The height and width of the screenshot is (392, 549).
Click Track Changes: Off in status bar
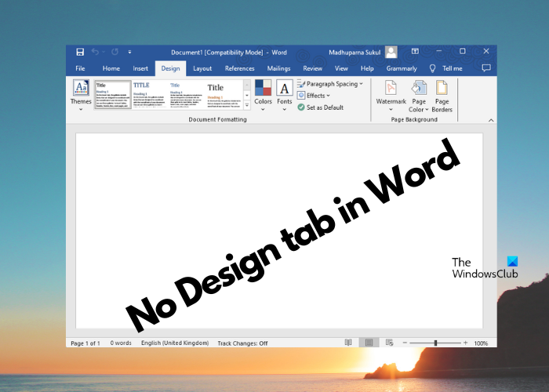click(242, 343)
